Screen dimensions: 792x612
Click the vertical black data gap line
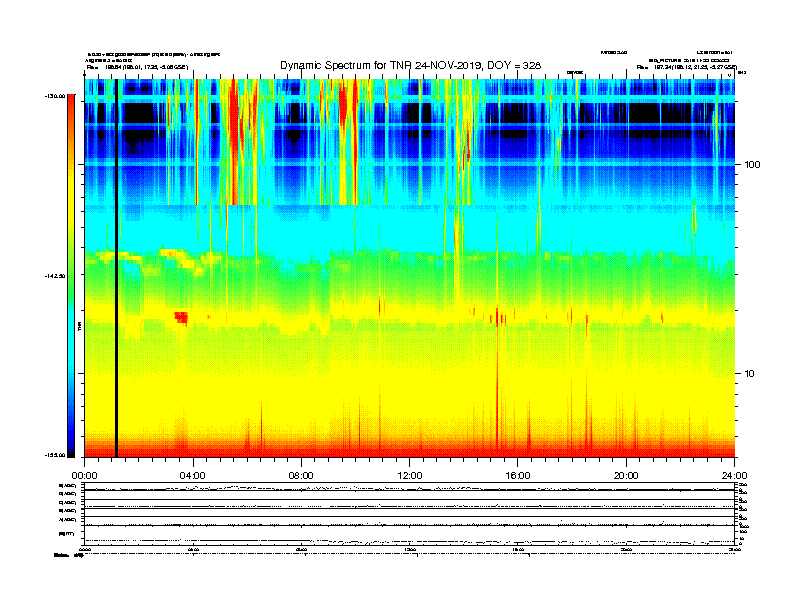tap(116, 268)
